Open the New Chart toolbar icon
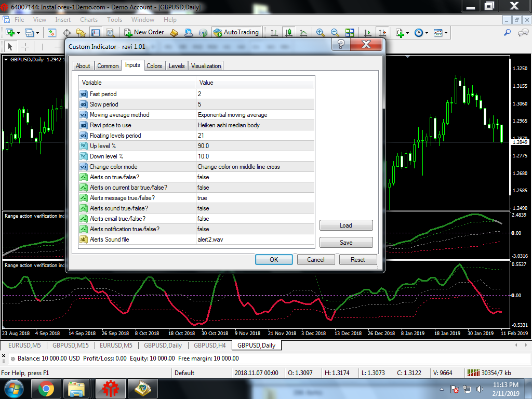Screen dimensions: 532x399 point(10,33)
